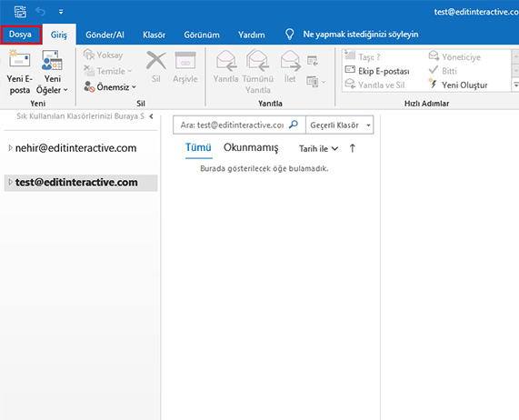Select the Yöneticiye quick step
Screen dimensions: 519x420
[x=454, y=56]
